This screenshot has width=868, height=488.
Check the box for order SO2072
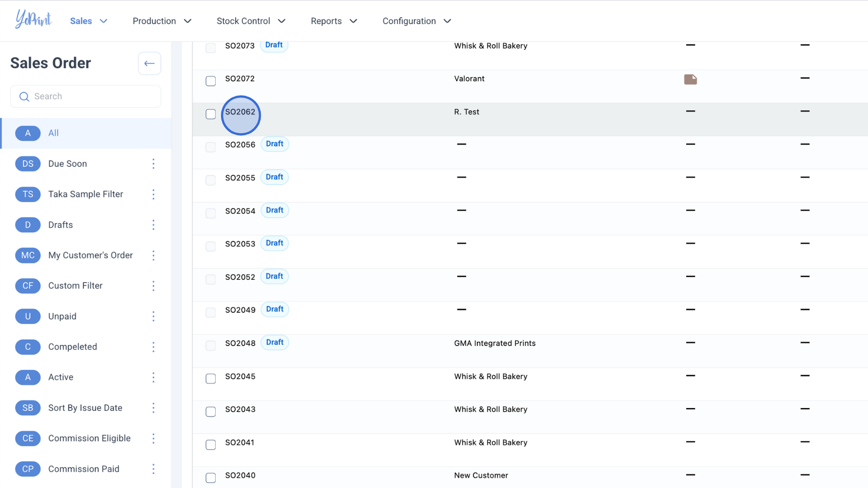tap(211, 81)
